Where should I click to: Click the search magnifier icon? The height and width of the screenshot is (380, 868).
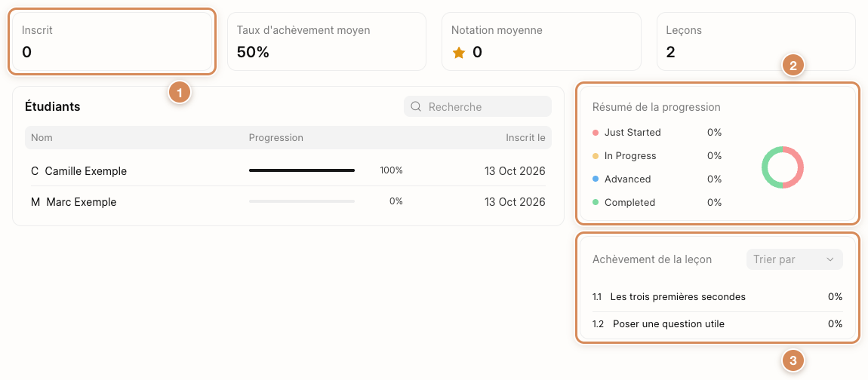tap(417, 107)
